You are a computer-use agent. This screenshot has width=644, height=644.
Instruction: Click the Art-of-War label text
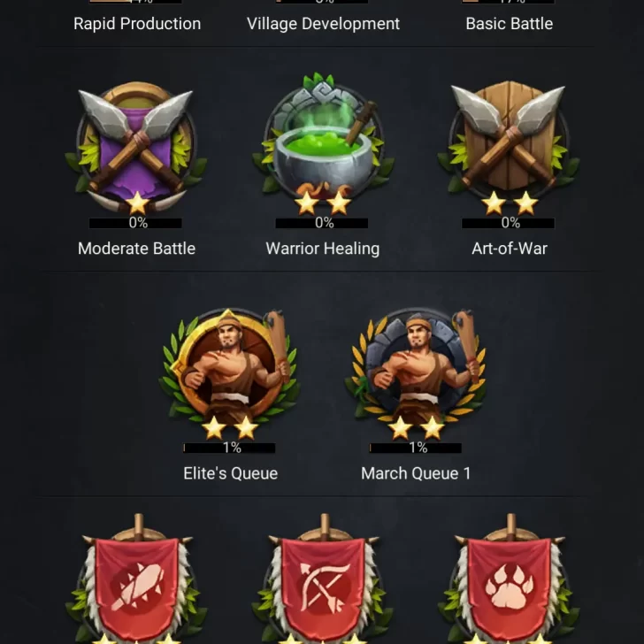click(x=510, y=249)
